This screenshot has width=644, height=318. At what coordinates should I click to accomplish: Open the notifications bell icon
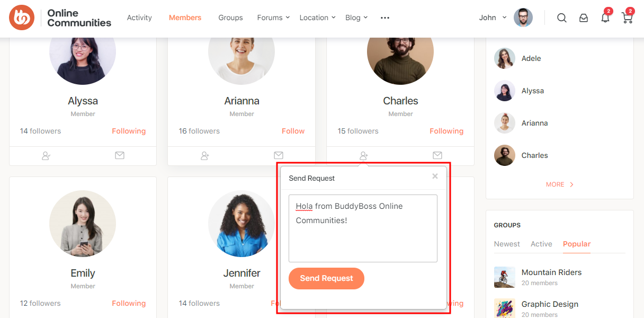(x=605, y=18)
